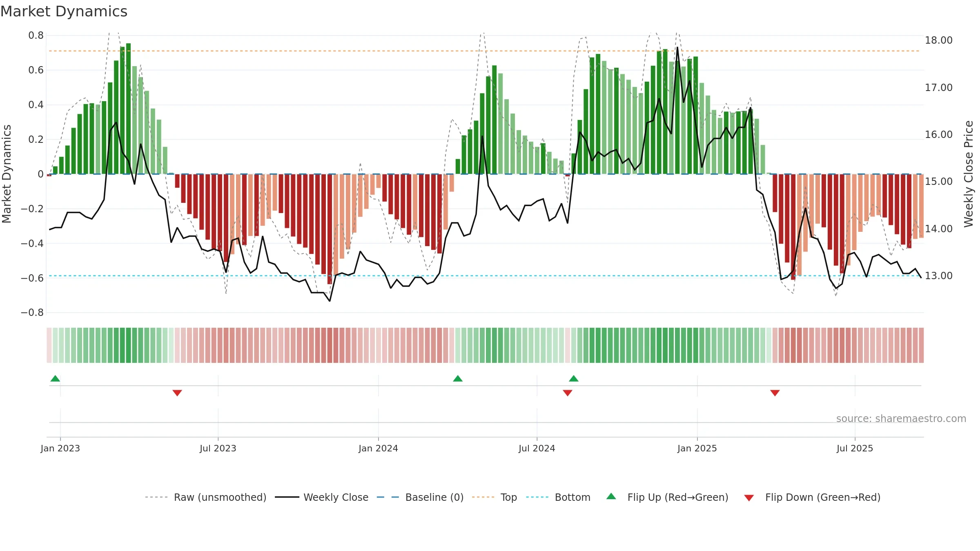980x551 pixels.
Task: Click the 15.00 price axis label
Action: point(939,182)
